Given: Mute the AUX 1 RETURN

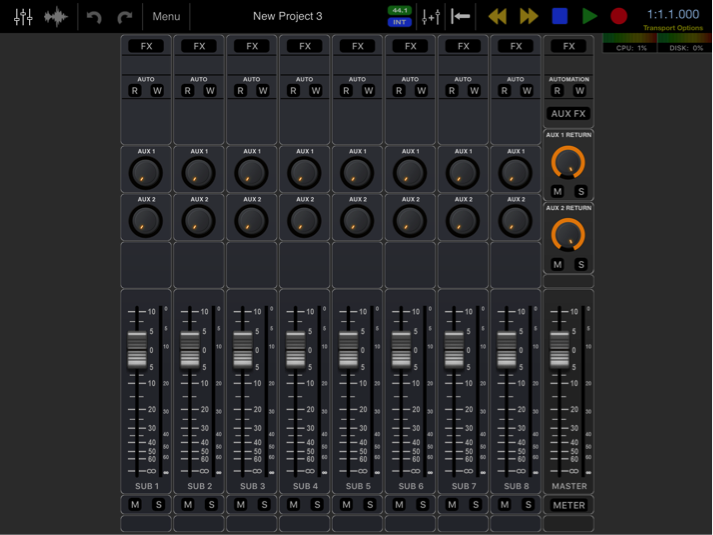Looking at the screenshot, I should pos(557,191).
